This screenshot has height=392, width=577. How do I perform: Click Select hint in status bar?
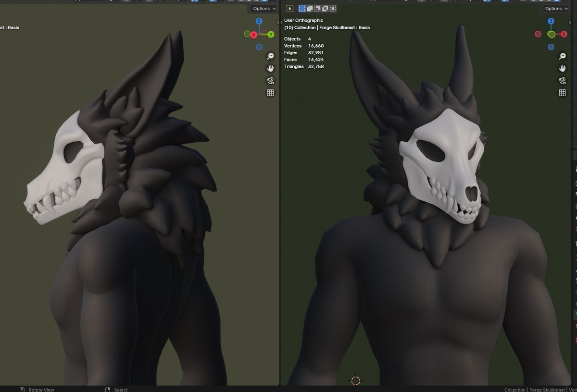(117, 390)
